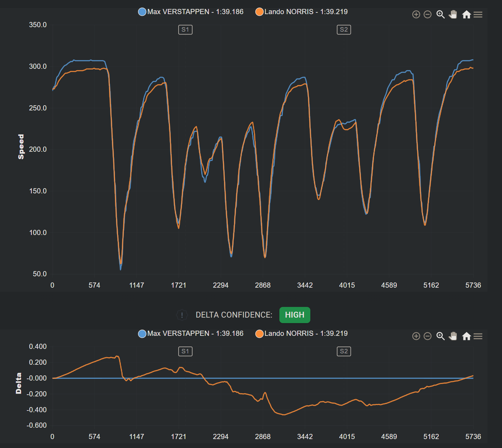This screenshot has height=448, width=502.
Task: Click the Delta axis title
Action: pos(18,383)
